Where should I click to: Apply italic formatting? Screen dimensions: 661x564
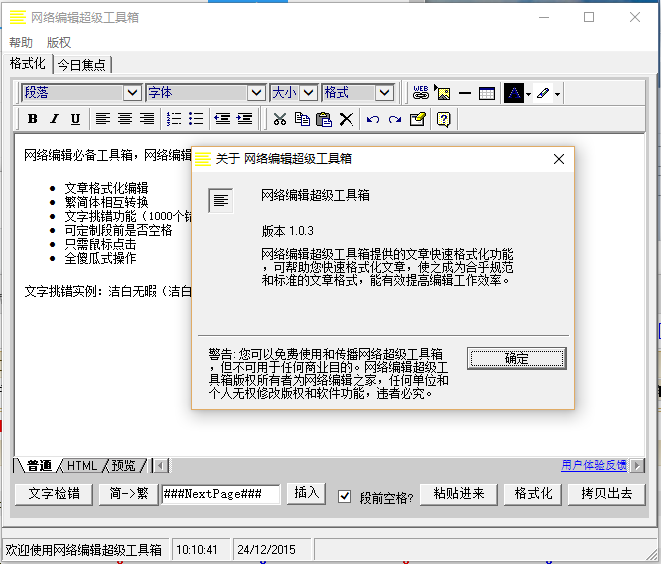tap(54, 119)
